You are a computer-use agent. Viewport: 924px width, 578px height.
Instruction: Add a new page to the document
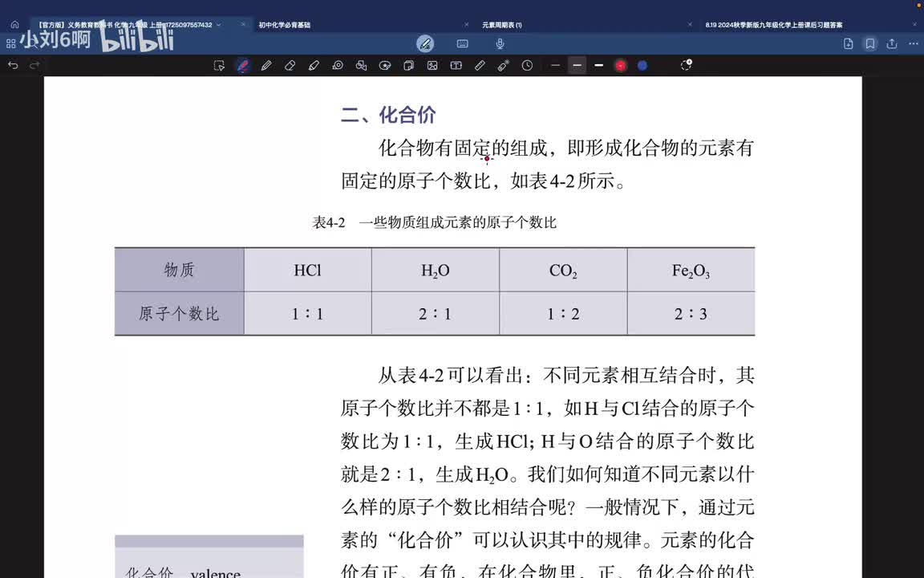click(x=849, y=43)
